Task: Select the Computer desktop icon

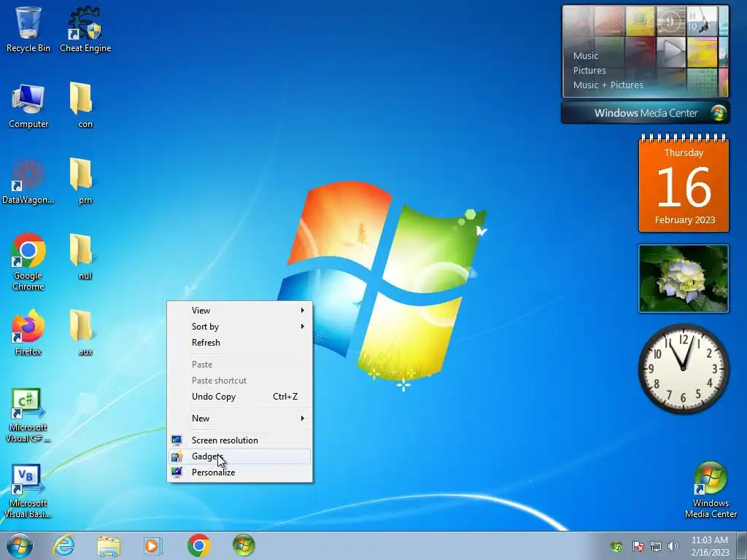Action: (28, 105)
